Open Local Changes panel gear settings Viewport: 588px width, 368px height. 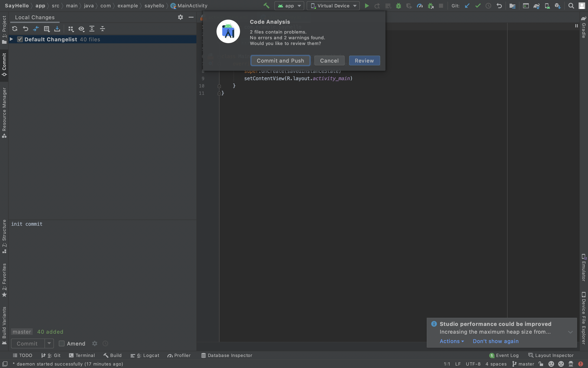click(180, 17)
